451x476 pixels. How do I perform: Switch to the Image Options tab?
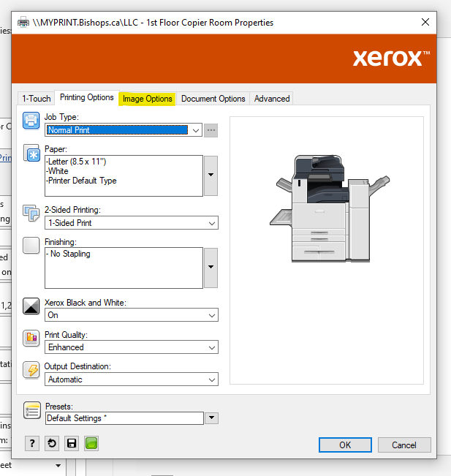click(148, 99)
